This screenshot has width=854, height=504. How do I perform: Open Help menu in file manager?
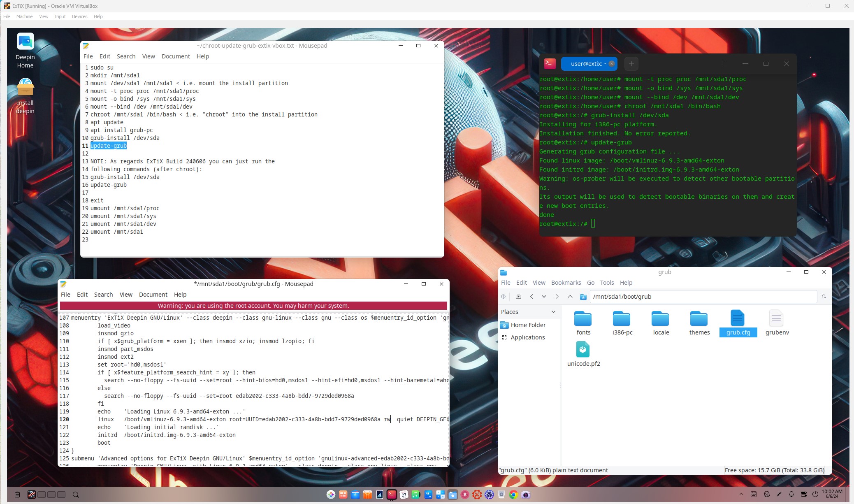[x=626, y=283]
